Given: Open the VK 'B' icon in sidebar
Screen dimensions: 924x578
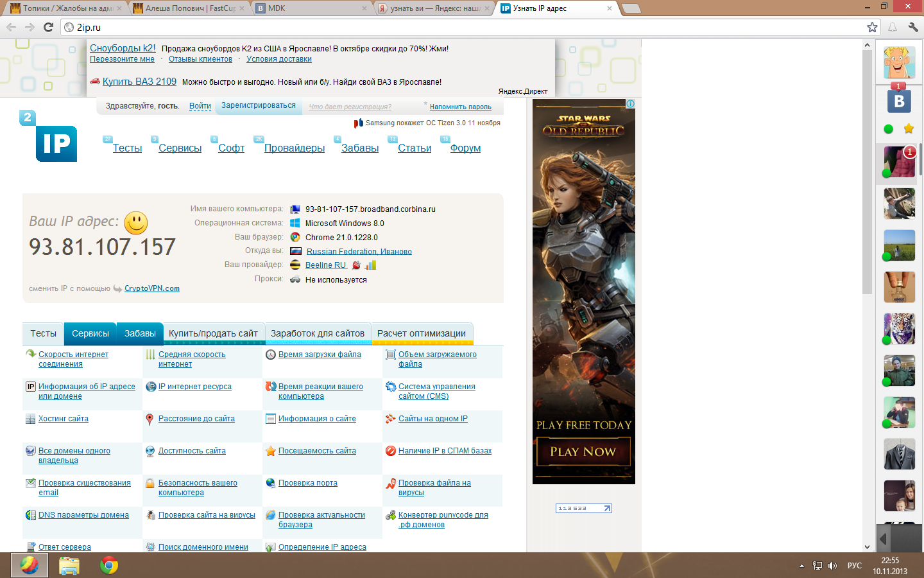Looking at the screenshot, I should 899,101.
